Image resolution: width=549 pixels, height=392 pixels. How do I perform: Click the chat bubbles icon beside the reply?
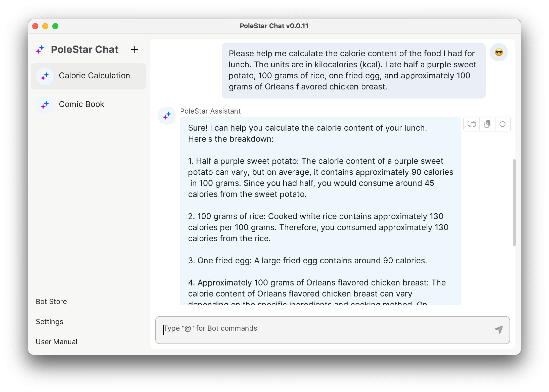472,124
